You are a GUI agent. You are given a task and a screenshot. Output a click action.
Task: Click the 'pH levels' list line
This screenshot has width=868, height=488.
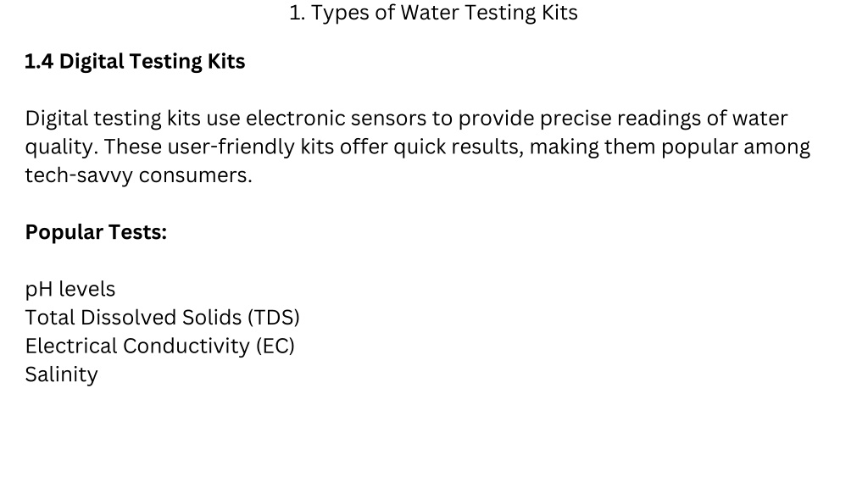tap(70, 290)
